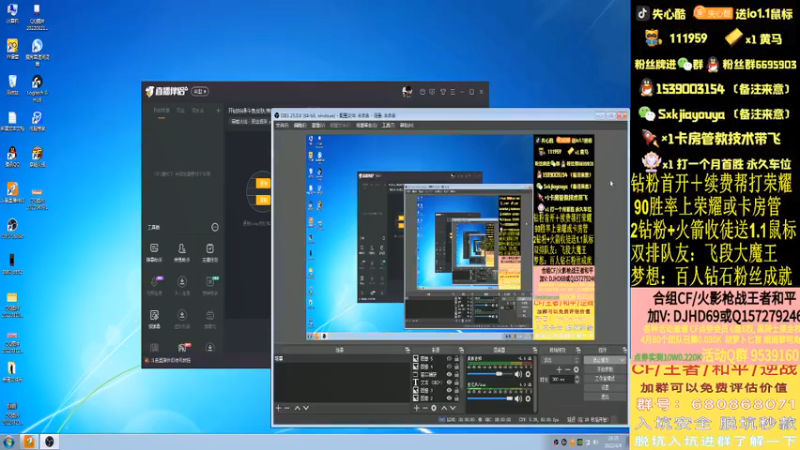Open 主播任务 tool in 直播伴侣 toolbox
This screenshot has width=800, height=450.
point(210,252)
